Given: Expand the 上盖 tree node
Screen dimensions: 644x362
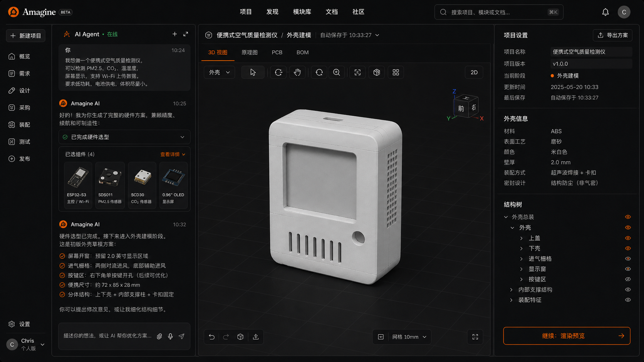Looking at the screenshot, I should click(522, 238).
